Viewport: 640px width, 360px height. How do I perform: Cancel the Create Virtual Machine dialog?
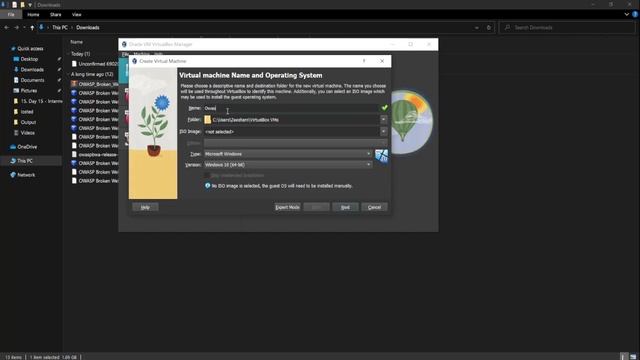(374, 207)
